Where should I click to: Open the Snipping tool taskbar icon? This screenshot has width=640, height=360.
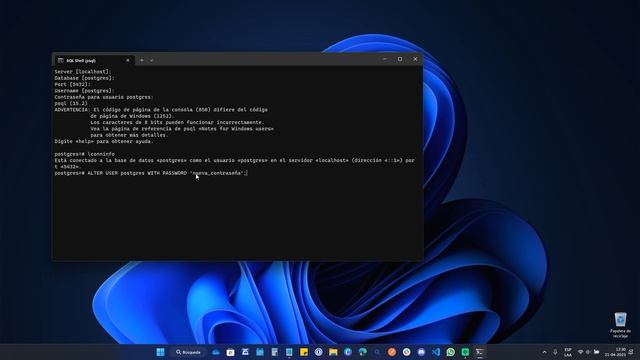click(x=245, y=352)
